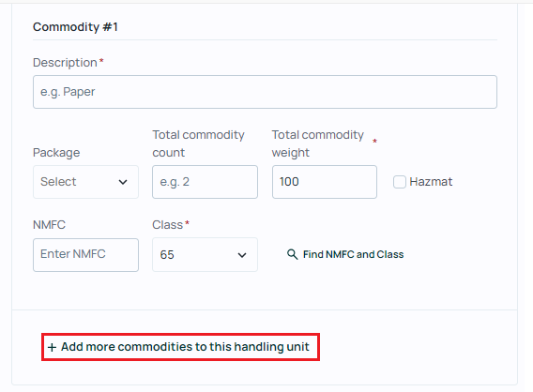Click the plus icon beside Add more commodities
Screen dimensions: 533x392
pos(52,347)
